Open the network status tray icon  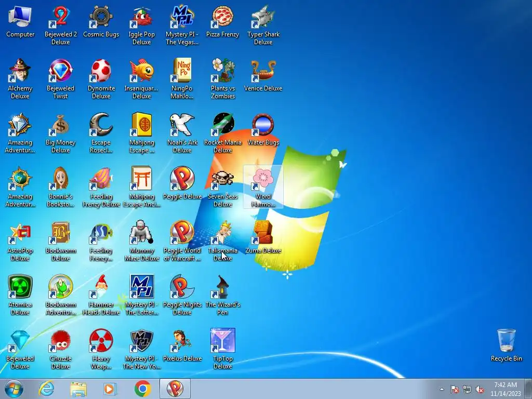(x=467, y=390)
